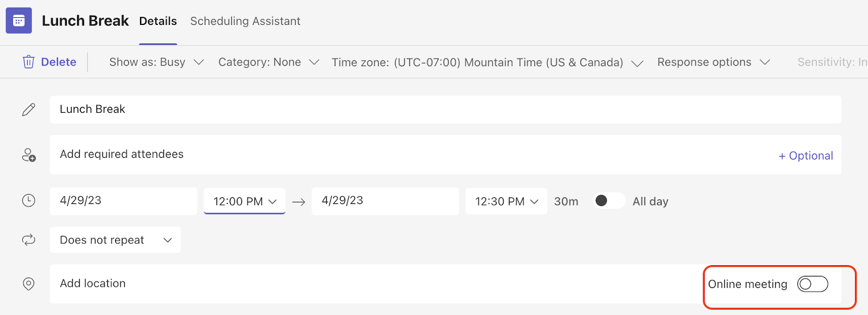Expand the Show as: Busy dropdown
This screenshot has width=868, height=315.
coord(156,62)
